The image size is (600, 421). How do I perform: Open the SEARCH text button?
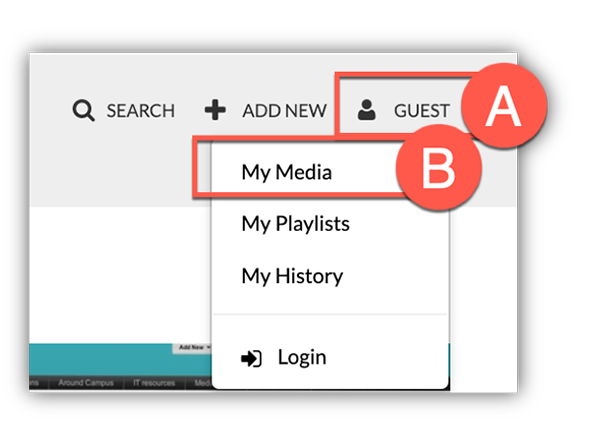[141, 111]
